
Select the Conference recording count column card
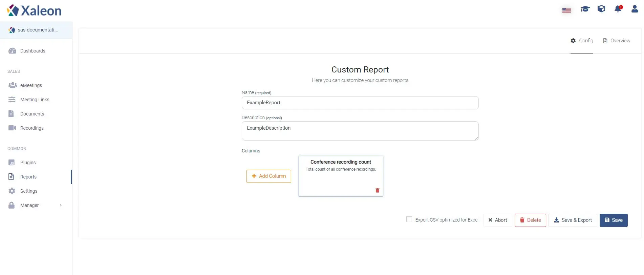(341, 176)
